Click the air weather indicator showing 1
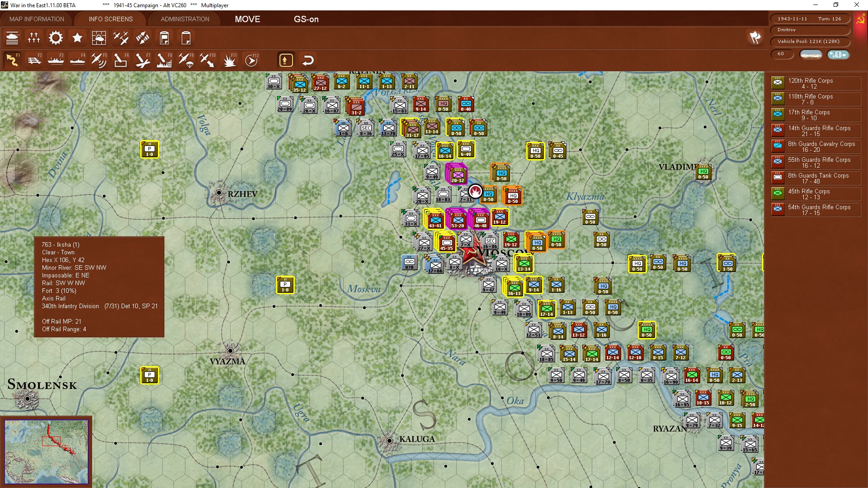The image size is (868, 488). click(x=838, y=54)
